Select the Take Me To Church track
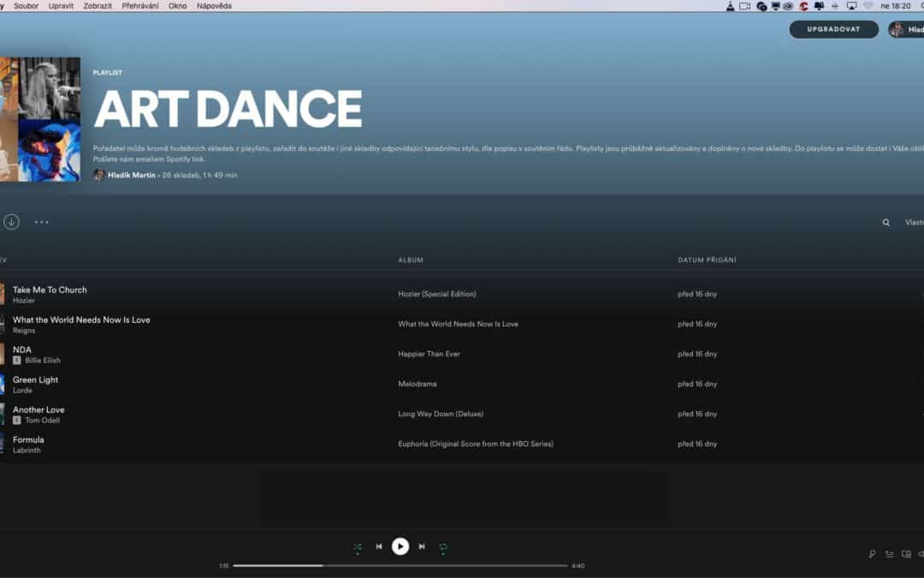The width and height of the screenshot is (924, 578). coord(50,289)
